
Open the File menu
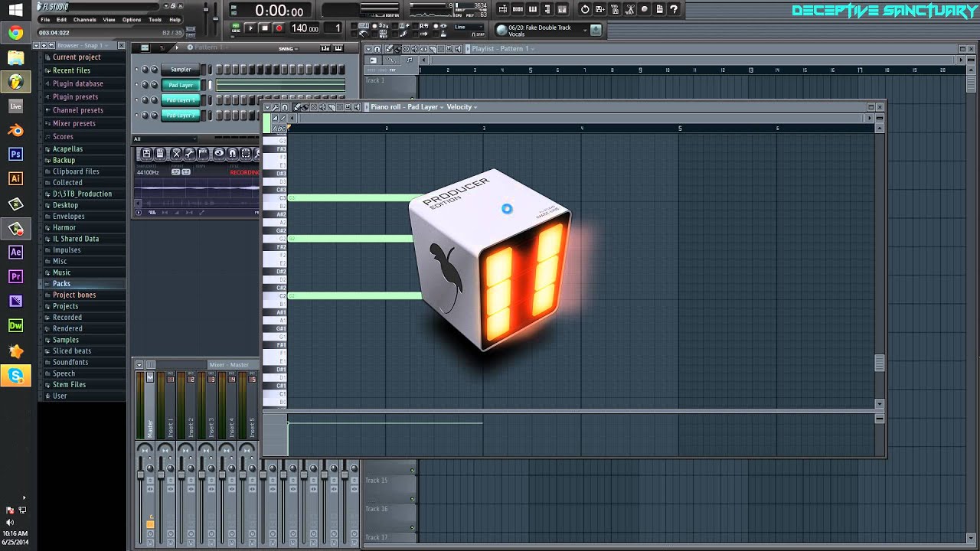(x=45, y=19)
